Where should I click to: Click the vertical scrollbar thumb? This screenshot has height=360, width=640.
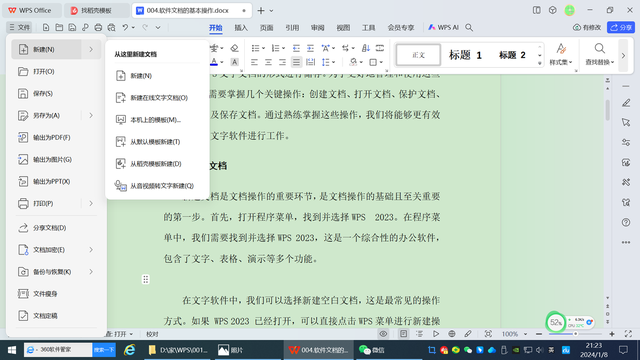(x=608, y=110)
